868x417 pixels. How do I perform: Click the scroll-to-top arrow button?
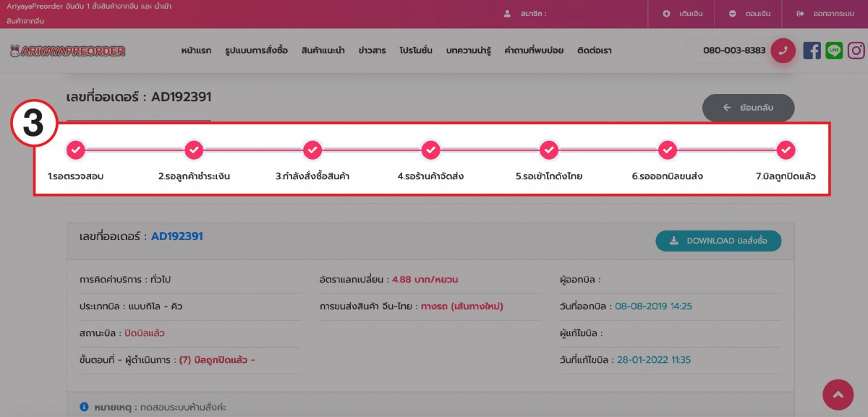click(838, 395)
